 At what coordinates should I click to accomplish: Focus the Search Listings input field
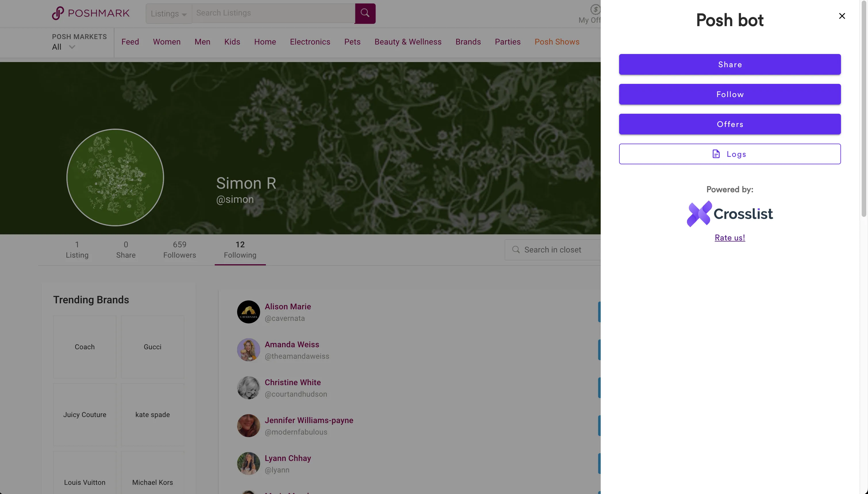(x=274, y=13)
